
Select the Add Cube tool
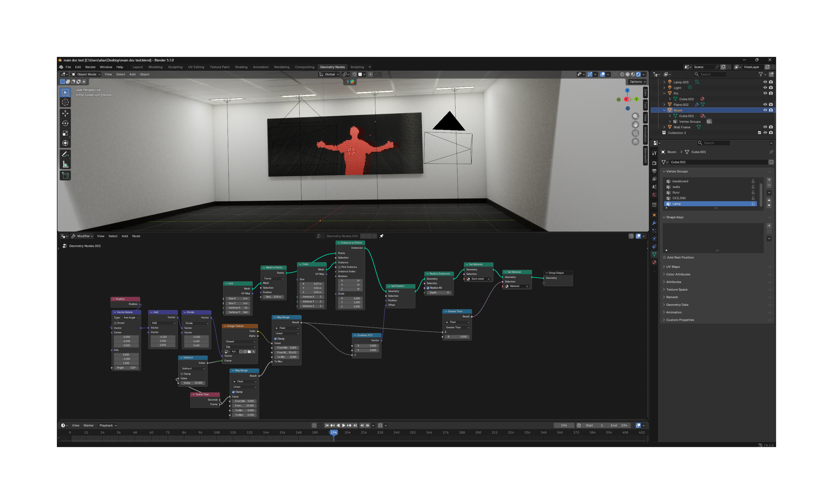[65, 175]
